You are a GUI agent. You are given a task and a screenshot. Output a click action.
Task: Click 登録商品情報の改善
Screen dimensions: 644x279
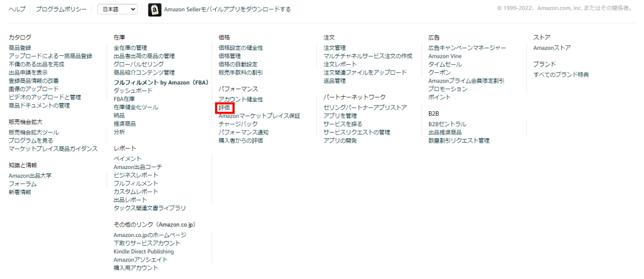point(34,81)
